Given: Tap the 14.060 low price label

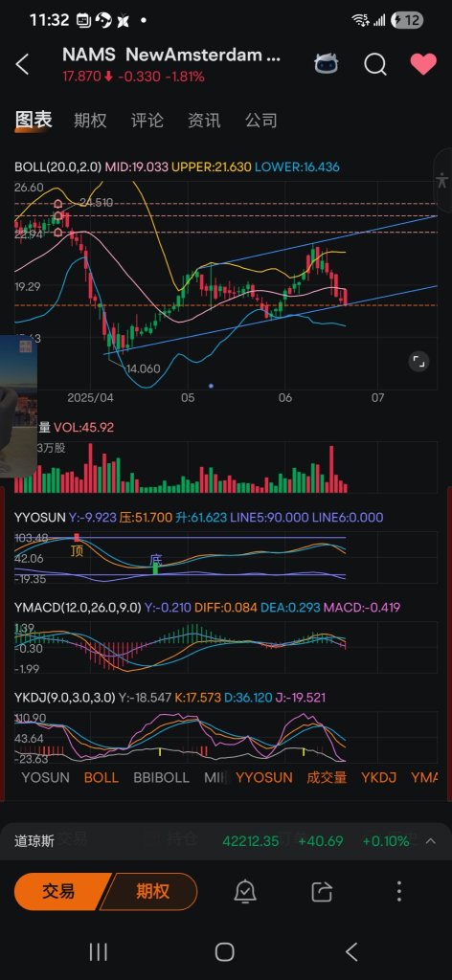Looking at the screenshot, I should click(143, 368).
